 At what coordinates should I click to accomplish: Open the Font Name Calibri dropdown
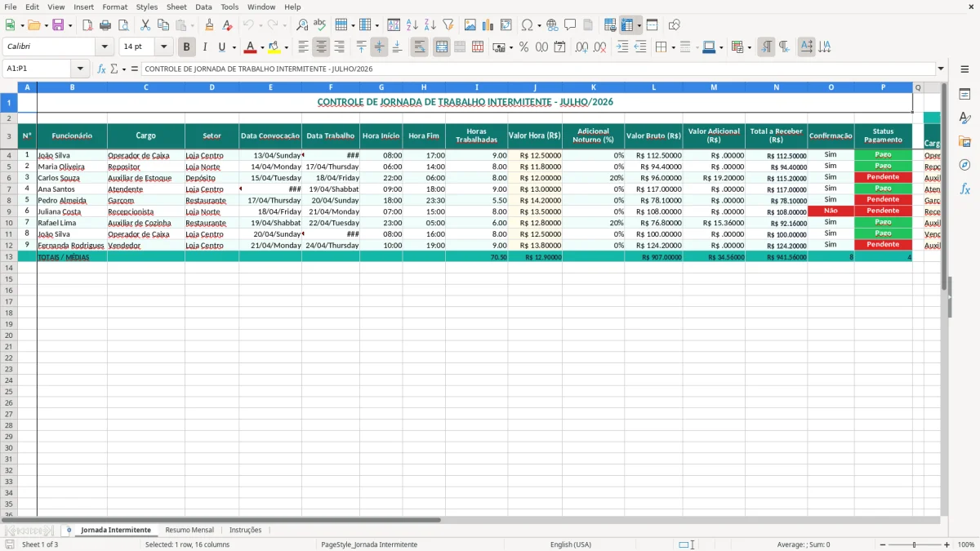(x=105, y=47)
